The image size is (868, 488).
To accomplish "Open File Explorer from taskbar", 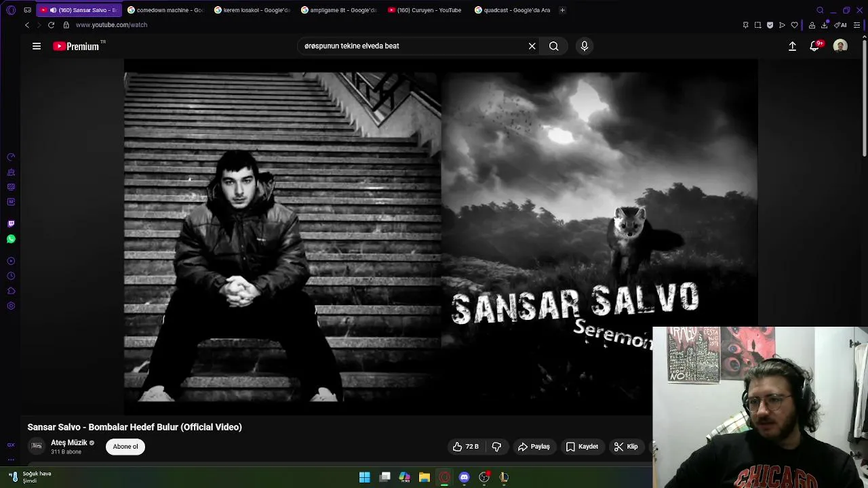I will click(425, 477).
